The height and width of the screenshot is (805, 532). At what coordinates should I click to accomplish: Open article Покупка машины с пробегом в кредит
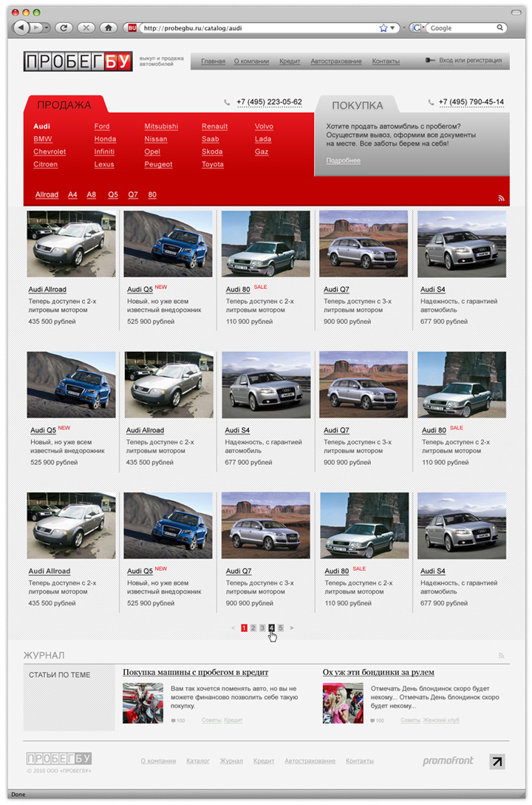(196, 672)
